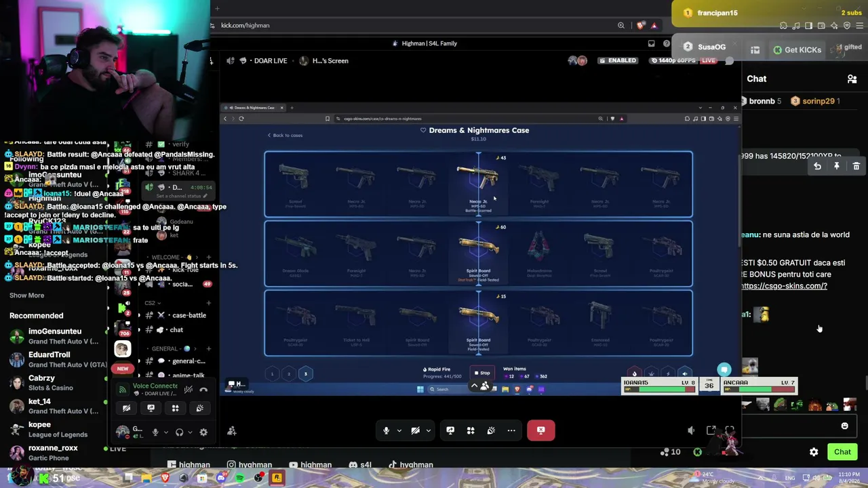Open Discord user settings gear
The width and height of the screenshot is (868, 488).
pos(203,432)
